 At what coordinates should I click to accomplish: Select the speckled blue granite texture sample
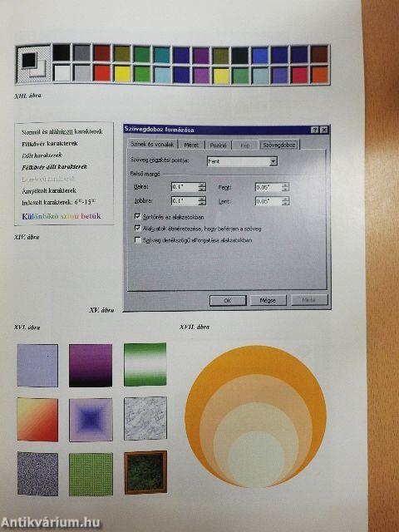[x=37, y=474]
